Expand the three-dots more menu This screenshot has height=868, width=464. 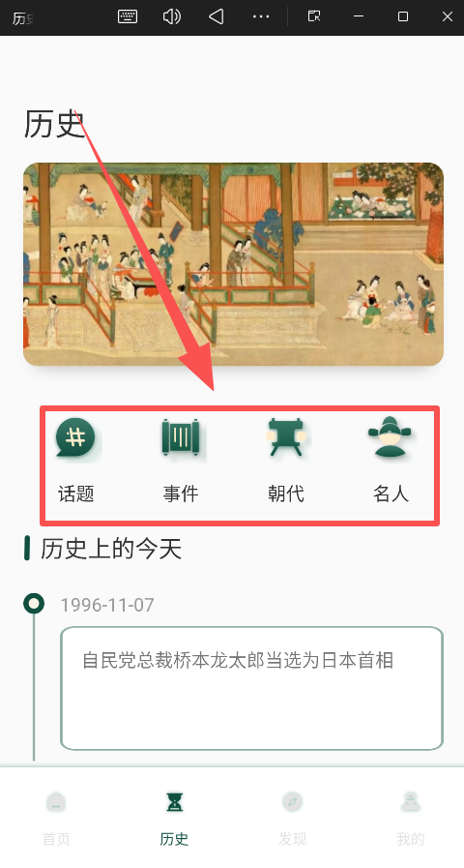pos(260,16)
